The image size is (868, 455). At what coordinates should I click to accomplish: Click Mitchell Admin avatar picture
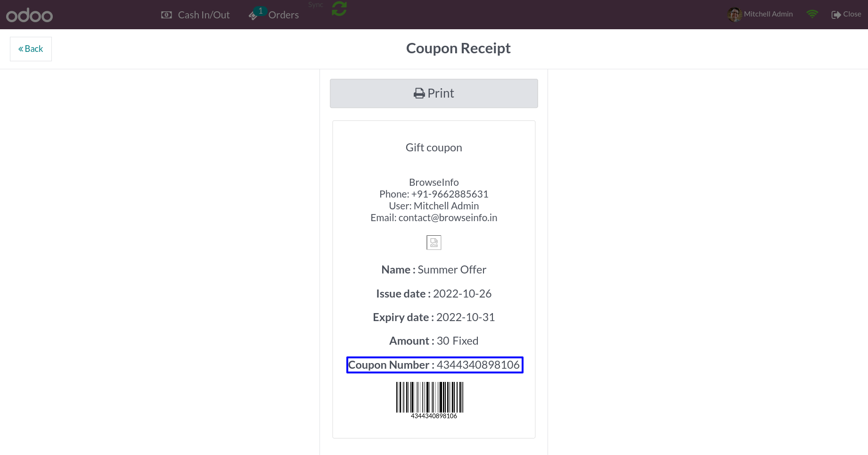click(734, 15)
